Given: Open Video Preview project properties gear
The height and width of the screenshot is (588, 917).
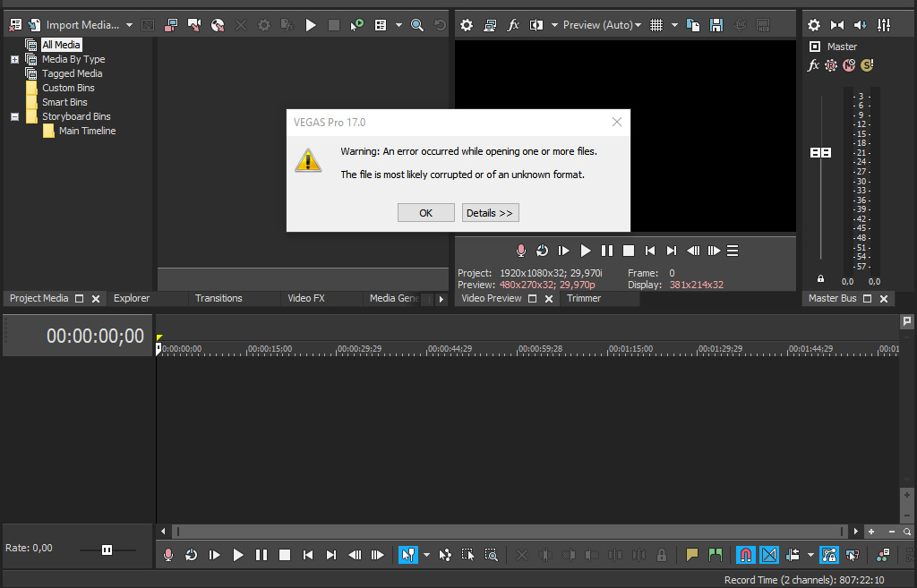Looking at the screenshot, I should [466, 24].
